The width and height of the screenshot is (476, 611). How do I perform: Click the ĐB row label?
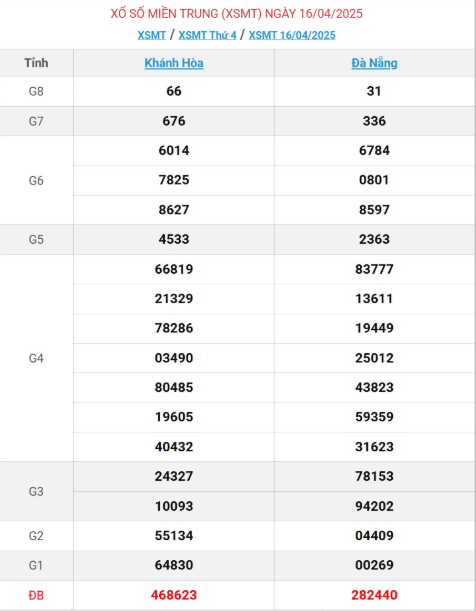(36, 595)
